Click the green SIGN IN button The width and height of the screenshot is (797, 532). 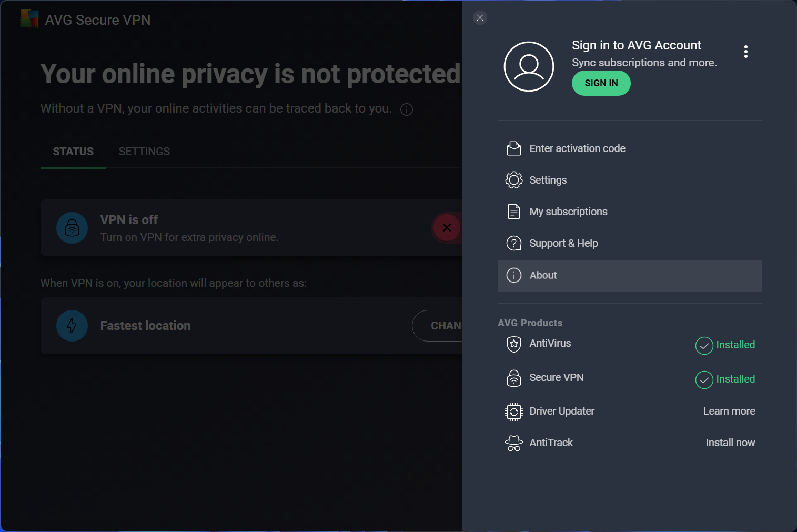tap(601, 83)
